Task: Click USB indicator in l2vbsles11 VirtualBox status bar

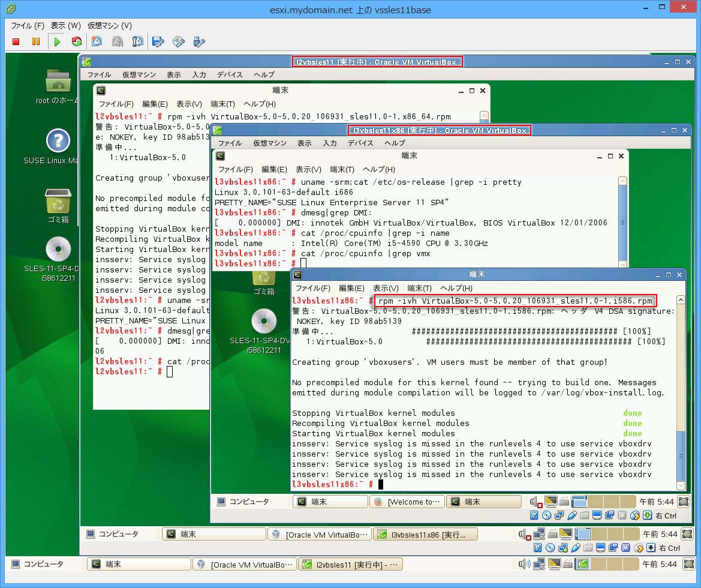Action: [576, 548]
